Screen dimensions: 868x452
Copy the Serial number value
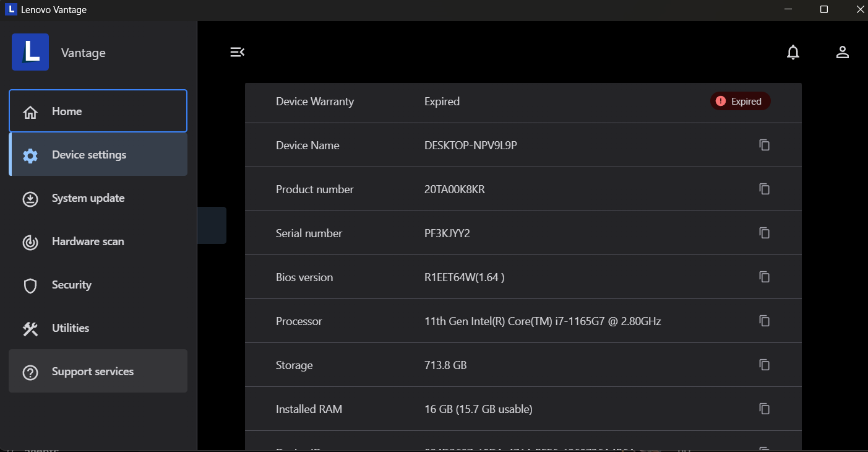(765, 233)
